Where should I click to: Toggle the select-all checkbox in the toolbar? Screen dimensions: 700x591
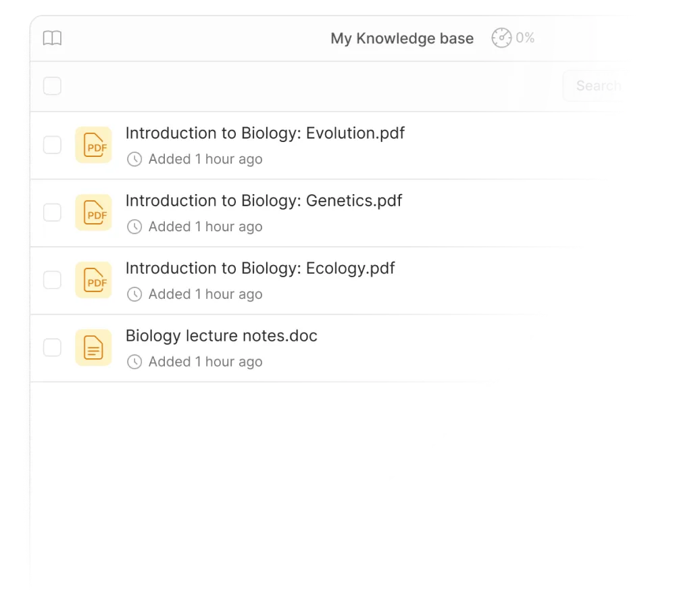(x=52, y=86)
